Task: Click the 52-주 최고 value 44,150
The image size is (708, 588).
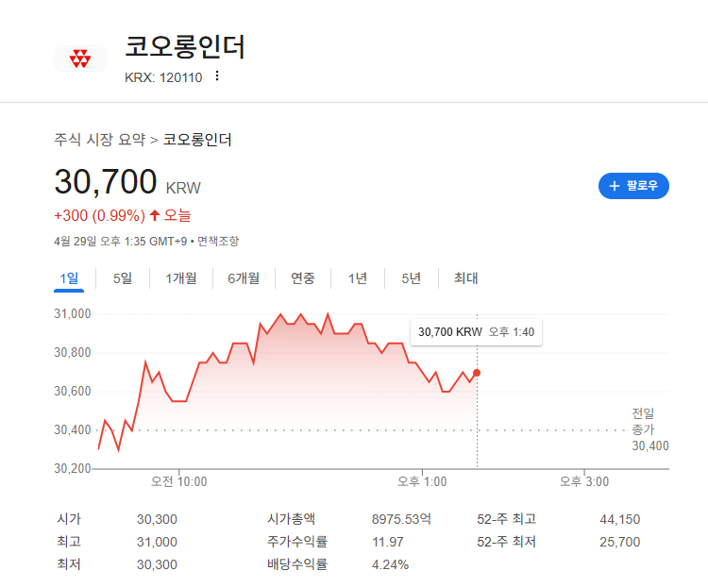Action: pyautogui.click(x=620, y=519)
